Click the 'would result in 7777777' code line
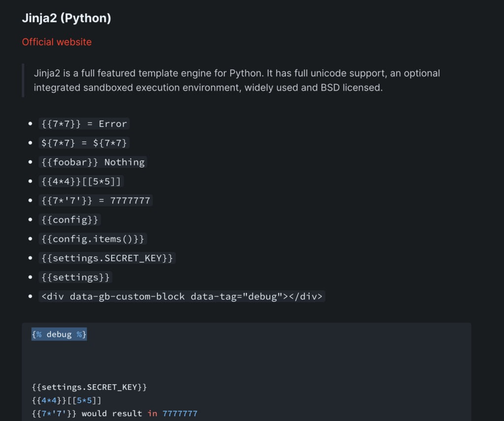The height and width of the screenshot is (421, 504). coord(114,414)
